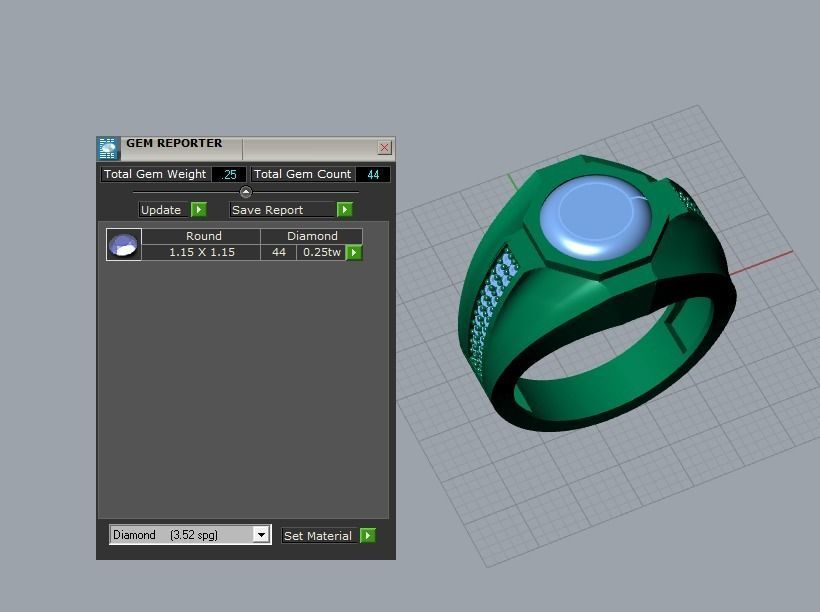Click the green arrow beside 0.25tw
The image size is (820, 612).
pyautogui.click(x=354, y=253)
